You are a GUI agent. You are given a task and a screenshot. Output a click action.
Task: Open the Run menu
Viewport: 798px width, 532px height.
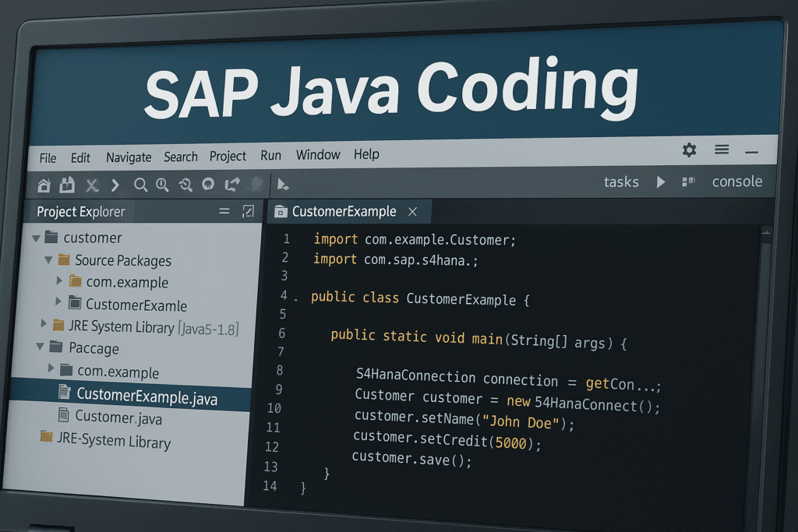270,155
